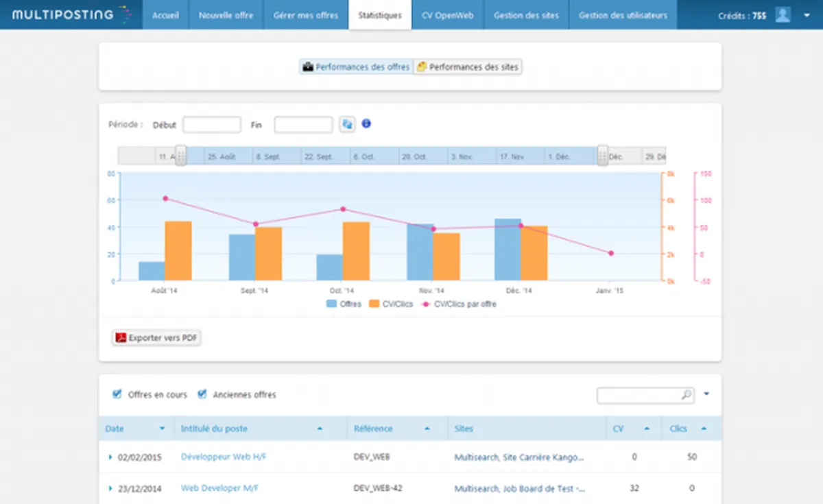Click the user profile avatar icon
The image size is (823, 504).
click(783, 15)
